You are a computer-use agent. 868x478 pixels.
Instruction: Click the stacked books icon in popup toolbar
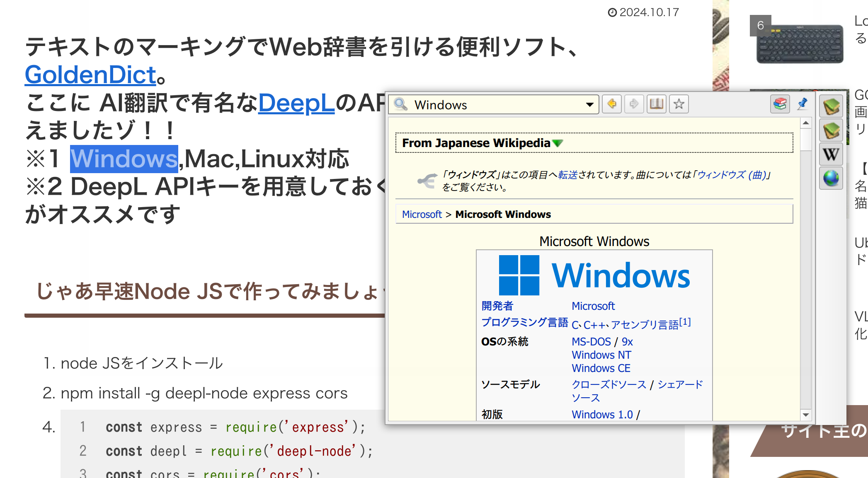pos(780,104)
